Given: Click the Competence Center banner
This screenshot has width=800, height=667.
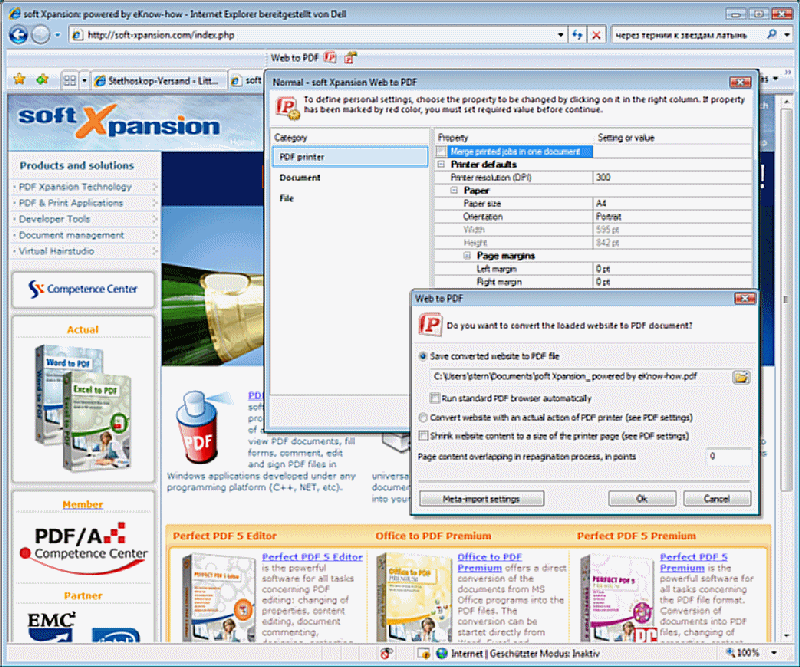Looking at the screenshot, I should 83,289.
